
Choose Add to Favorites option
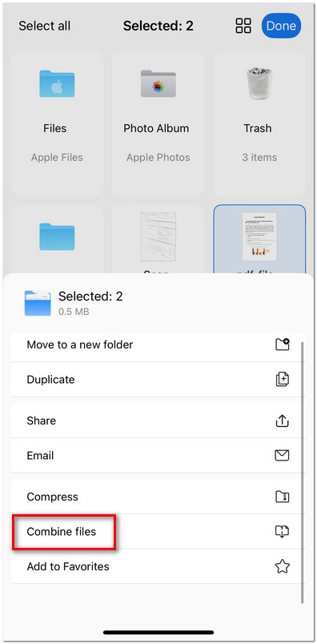click(x=158, y=566)
